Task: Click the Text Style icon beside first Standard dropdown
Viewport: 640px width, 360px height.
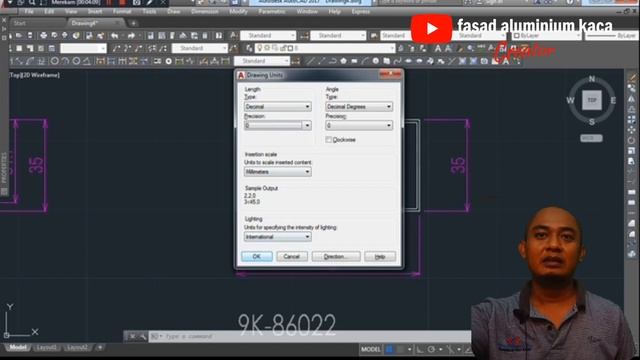Action: (233, 36)
